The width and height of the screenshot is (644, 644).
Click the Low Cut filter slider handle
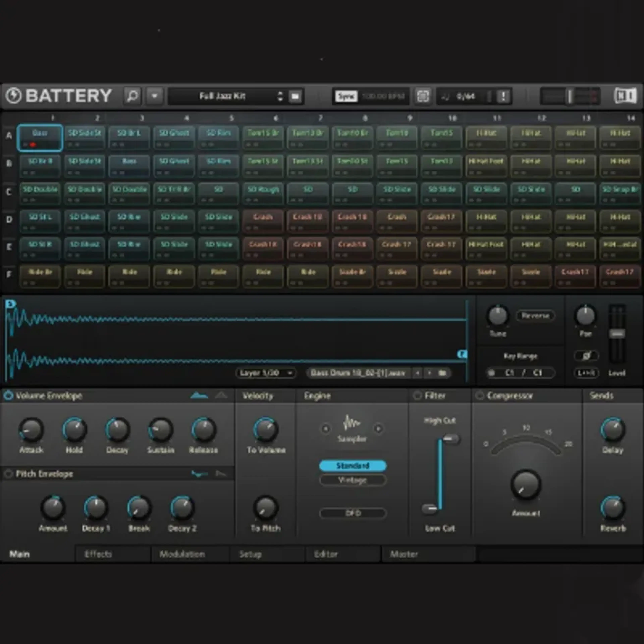(x=430, y=508)
